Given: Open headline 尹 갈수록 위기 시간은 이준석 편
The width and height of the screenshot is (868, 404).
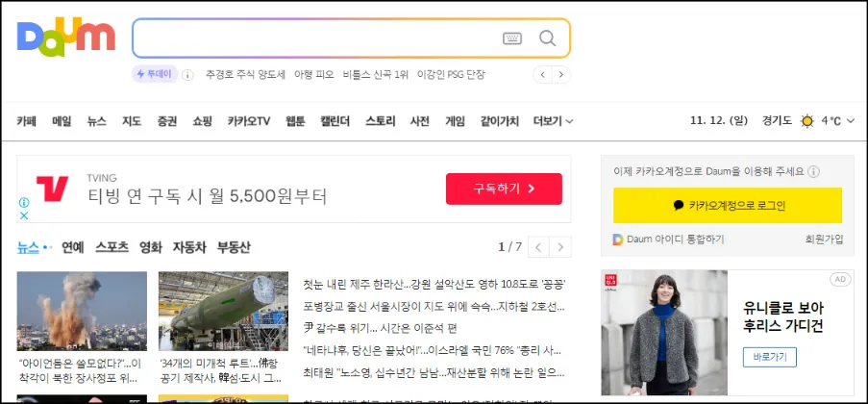Looking at the screenshot, I should (x=380, y=328).
